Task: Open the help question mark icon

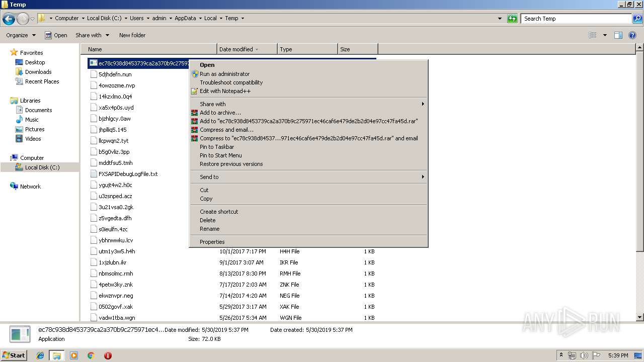Action: (633, 35)
